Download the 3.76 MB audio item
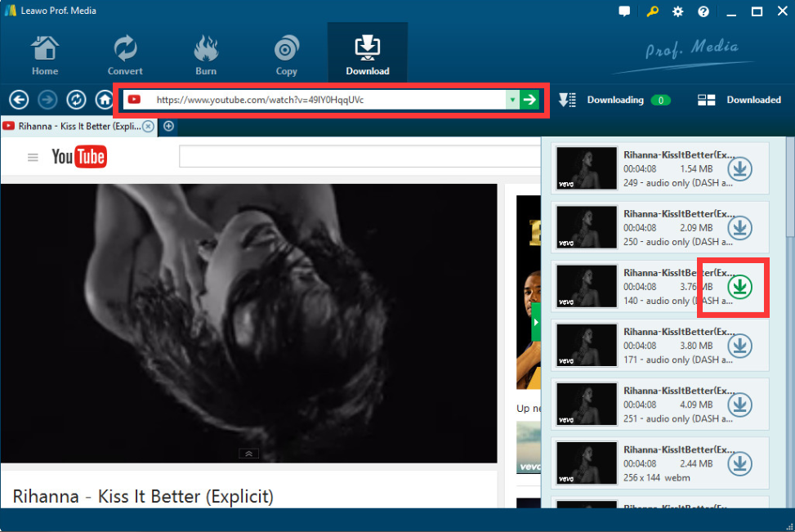 coord(740,287)
